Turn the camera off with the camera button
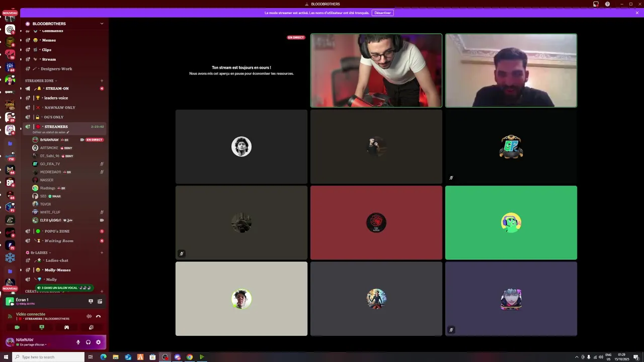 (x=17, y=327)
